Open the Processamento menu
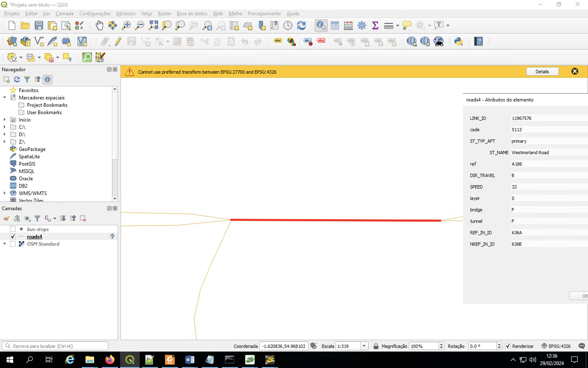 tap(264, 14)
